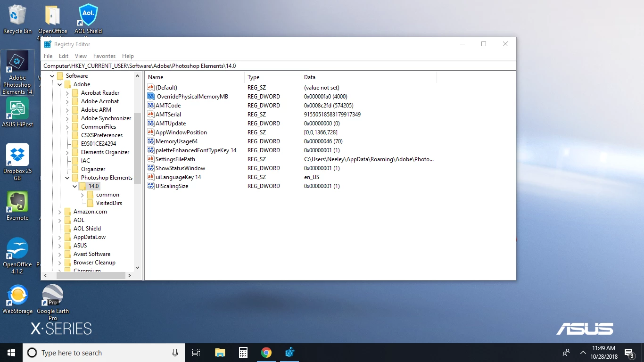The image size is (644, 362).
Task: Expand the Adobe Synchronizer key
Action: pyautogui.click(x=67, y=118)
